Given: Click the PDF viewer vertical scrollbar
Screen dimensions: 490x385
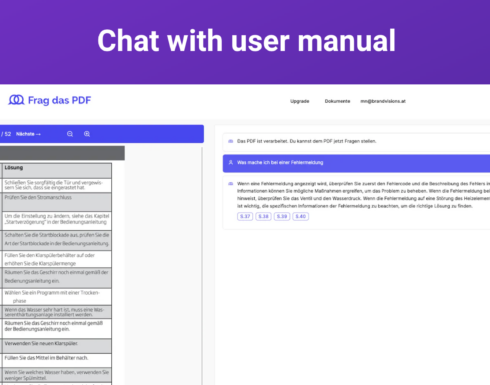Looking at the screenshot, I should pyautogui.click(x=202, y=266).
